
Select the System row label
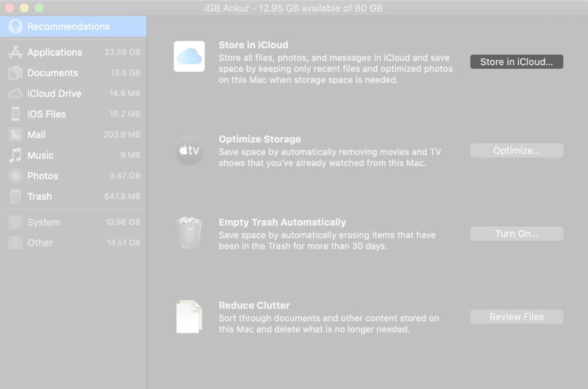coord(44,222)
